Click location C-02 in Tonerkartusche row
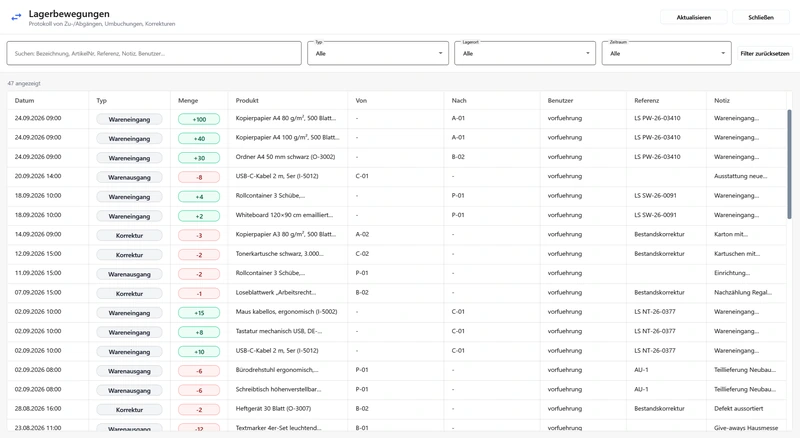This screenshot has height=438, width=800. coord(362,254)
